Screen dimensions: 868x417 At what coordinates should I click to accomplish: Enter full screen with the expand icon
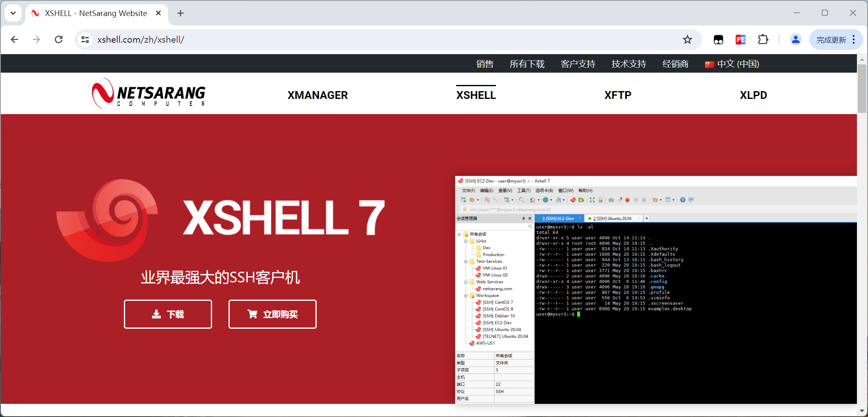click(x=592, y=200)
